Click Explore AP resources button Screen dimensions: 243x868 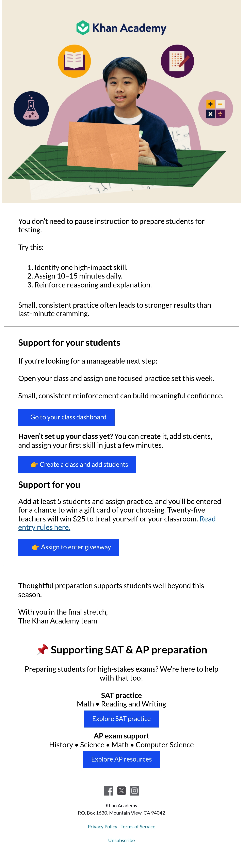[x=121, y=759]
